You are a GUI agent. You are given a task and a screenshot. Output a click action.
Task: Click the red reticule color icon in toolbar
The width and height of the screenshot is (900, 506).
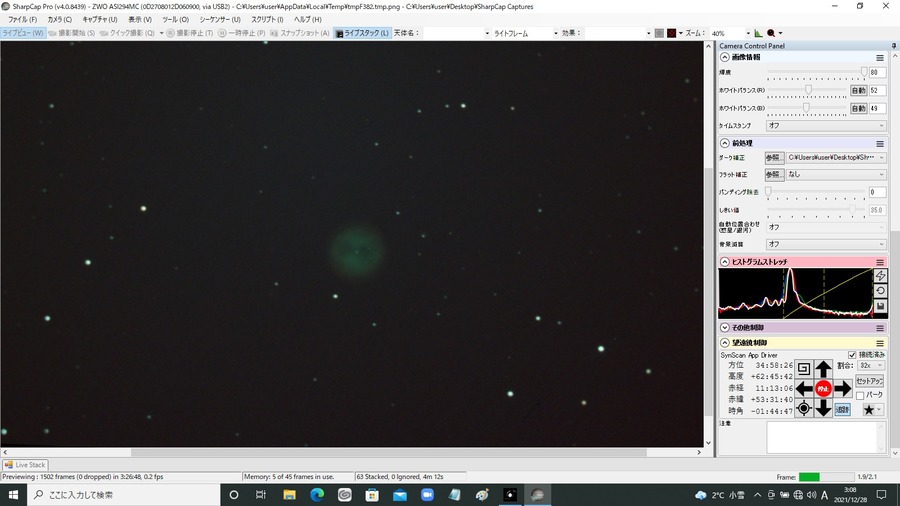click(672, 33)
